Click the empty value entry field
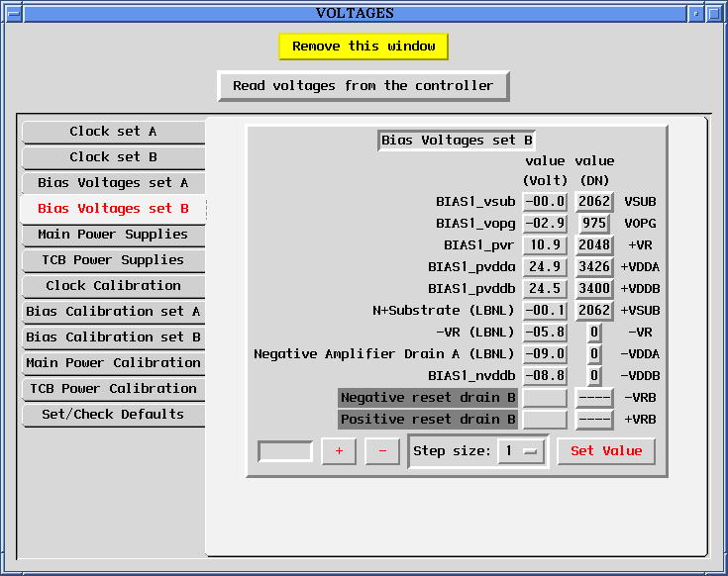Image resolution: width=728 pixels, height=576 pixels. (x=285, y=451)
